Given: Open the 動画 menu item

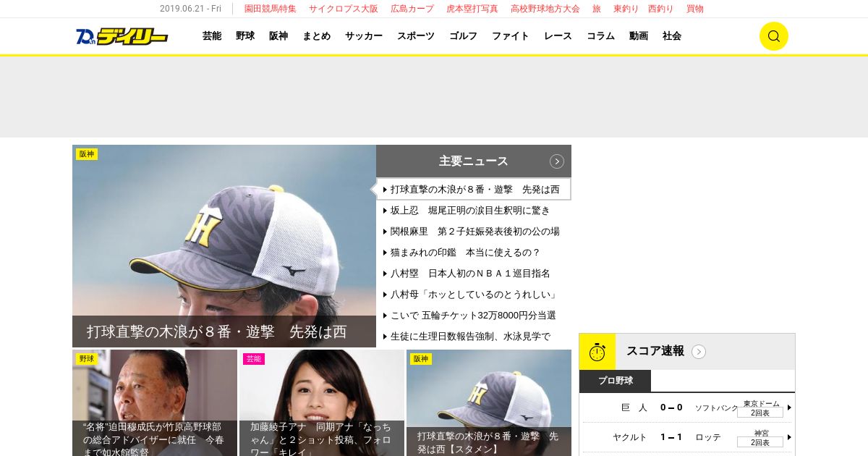Looking at the screenshot, I should click(639, 36).
